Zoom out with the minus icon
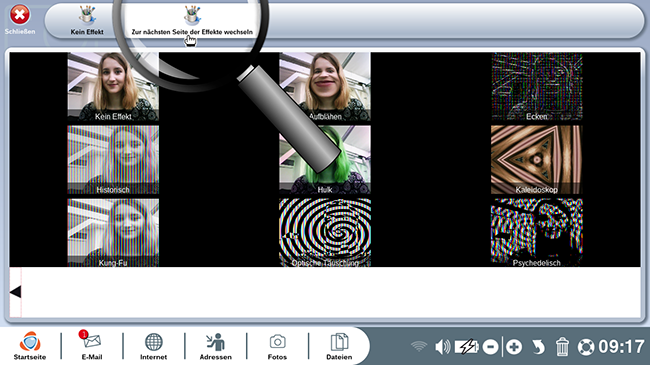 coord(490,347)
